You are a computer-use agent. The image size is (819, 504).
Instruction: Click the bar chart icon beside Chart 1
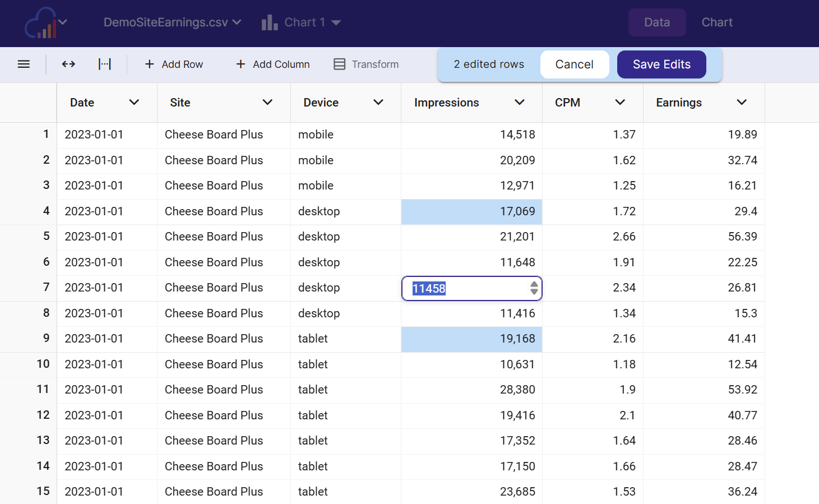270,22
